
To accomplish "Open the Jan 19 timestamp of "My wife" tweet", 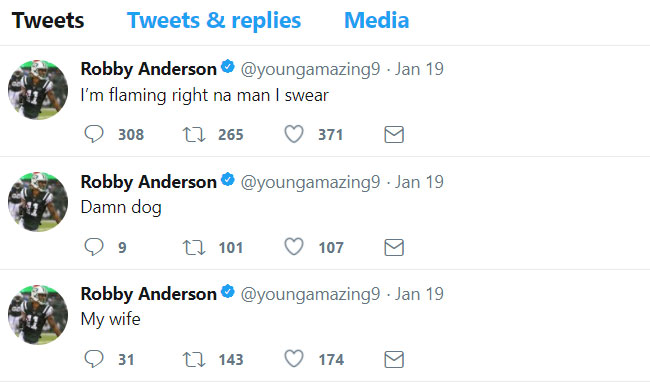I will pyautogui.click(x=419, y=294).
